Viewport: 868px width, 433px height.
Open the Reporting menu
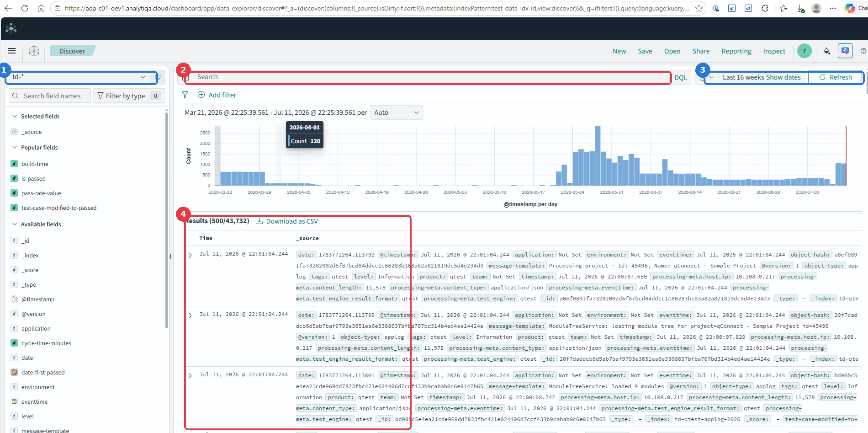736,51
